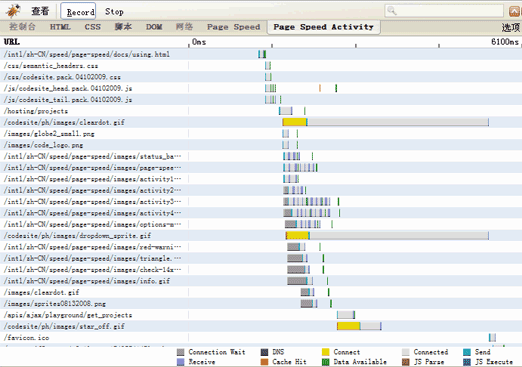The image size is (522, 367).
Task: Select the /js/codesite_head.pack.04102009.js row
Action: pos(261,88)
